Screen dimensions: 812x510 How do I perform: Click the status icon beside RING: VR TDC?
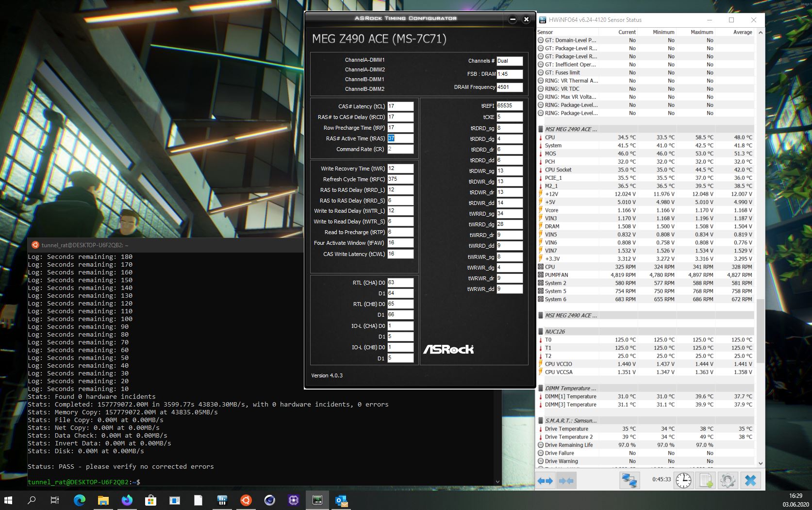(x=541, y=89)
